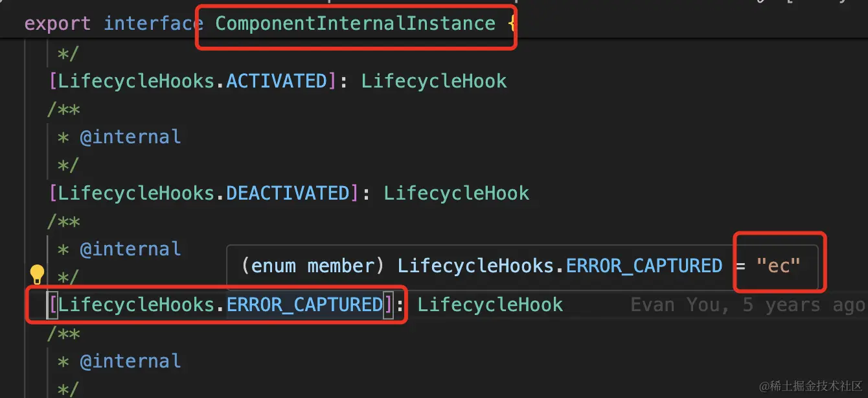Click LifecycleHook type on the ACTIVATED line
This screenshot has width=868, height=398.
(434, 81)
